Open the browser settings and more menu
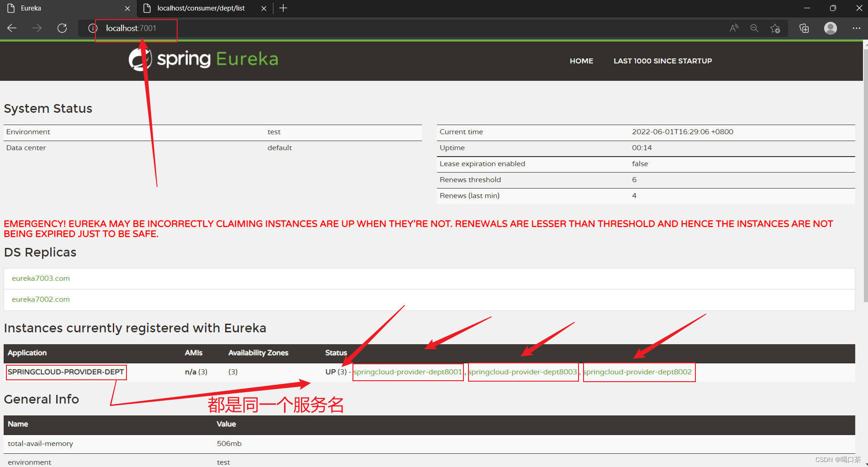 [856, 28]
